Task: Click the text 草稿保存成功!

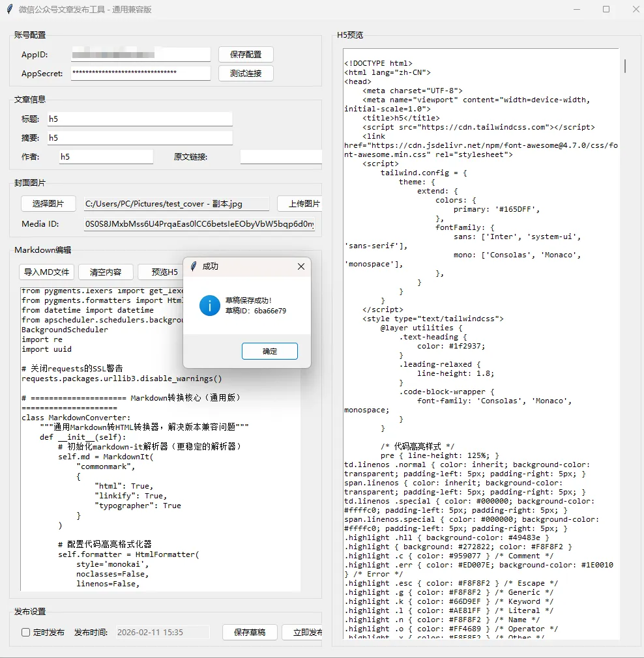Action: tap(248, 300)
